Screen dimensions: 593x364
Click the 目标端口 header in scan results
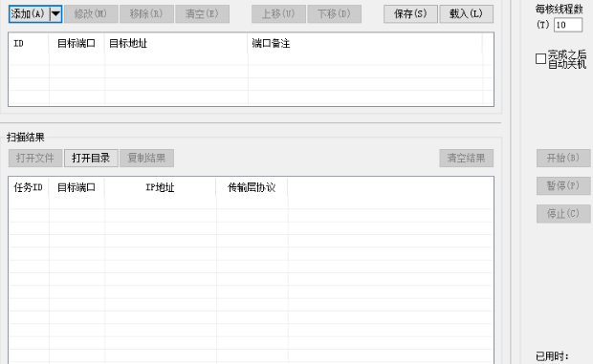(77, 187)
